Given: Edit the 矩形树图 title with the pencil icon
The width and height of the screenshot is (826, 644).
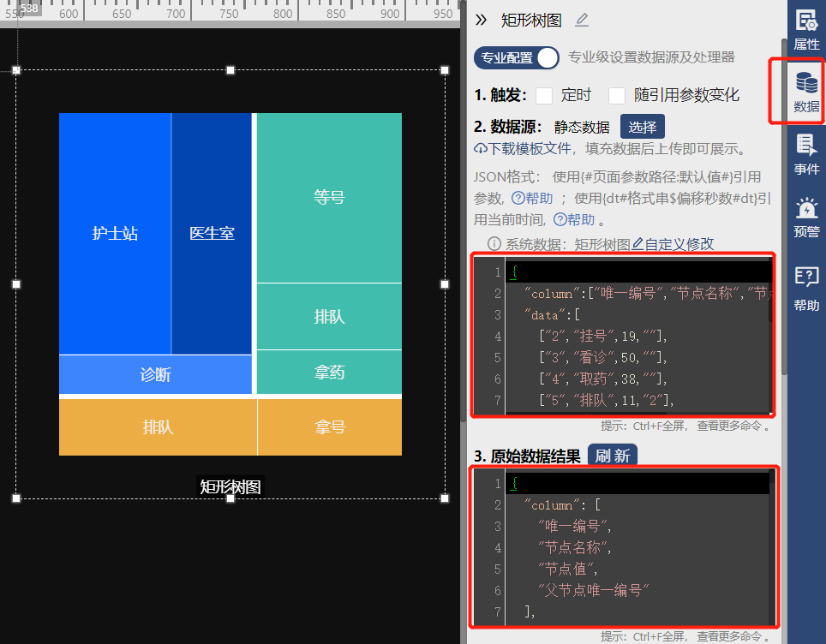Looking at the screenshot, I should coord(582,20).
